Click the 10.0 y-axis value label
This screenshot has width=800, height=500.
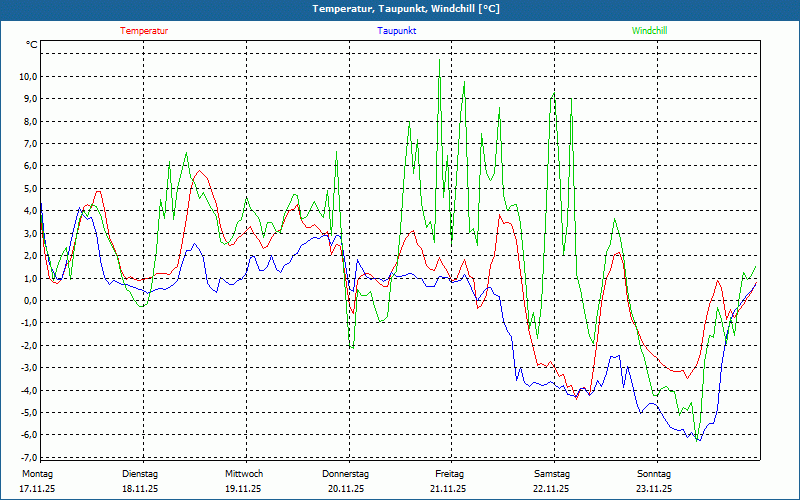point(27,77)
